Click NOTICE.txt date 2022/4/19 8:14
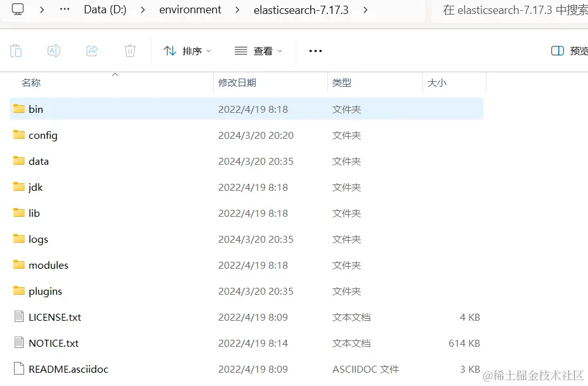This screenshot has height=386, width=588. (253, 343)
